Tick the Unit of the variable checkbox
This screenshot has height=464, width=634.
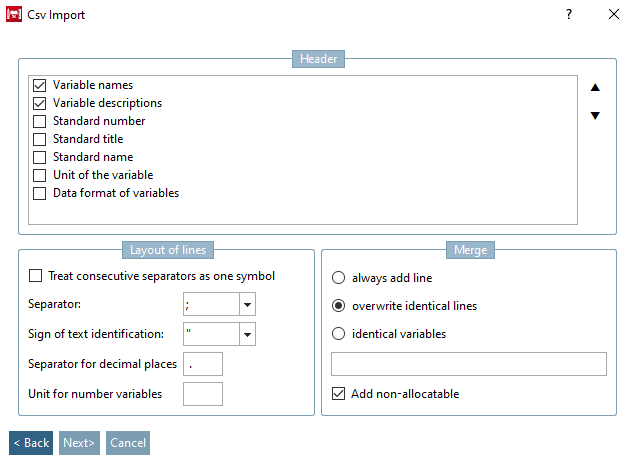tap(40, 176)
